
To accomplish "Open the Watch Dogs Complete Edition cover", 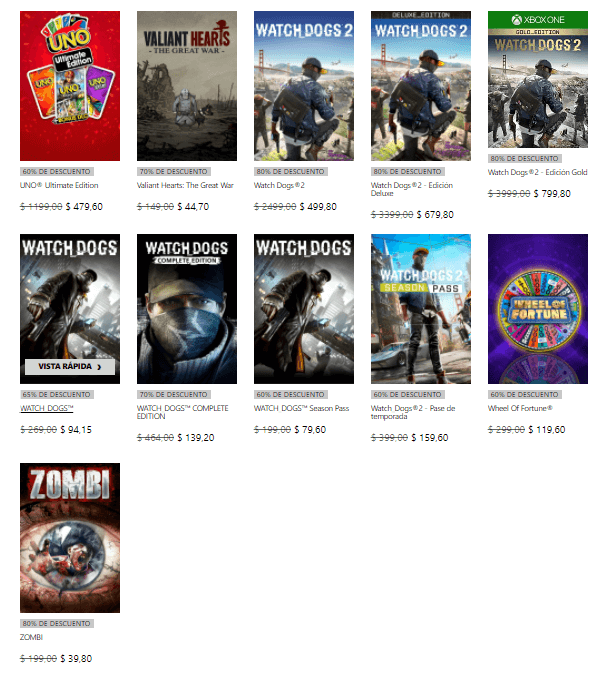I will 187,309.
